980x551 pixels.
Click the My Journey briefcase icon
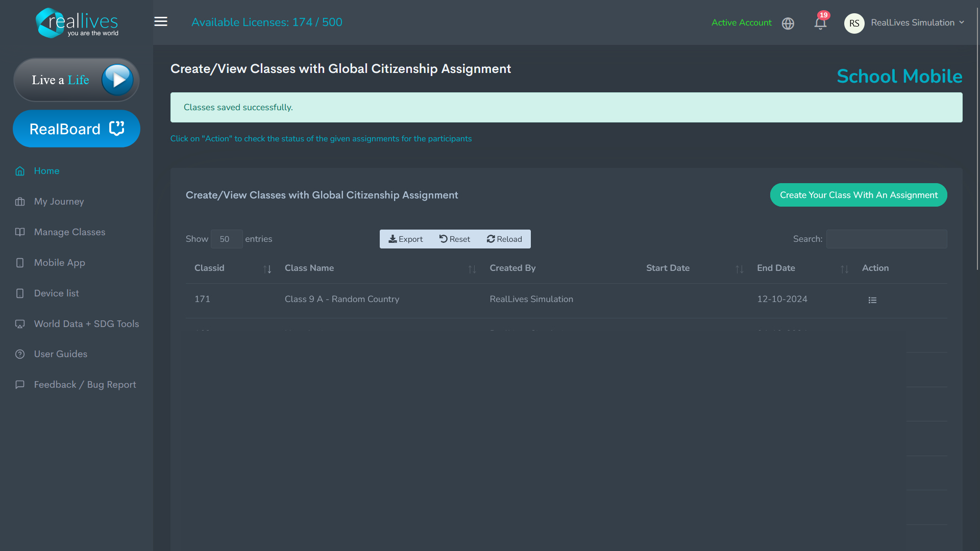point(20,202)
